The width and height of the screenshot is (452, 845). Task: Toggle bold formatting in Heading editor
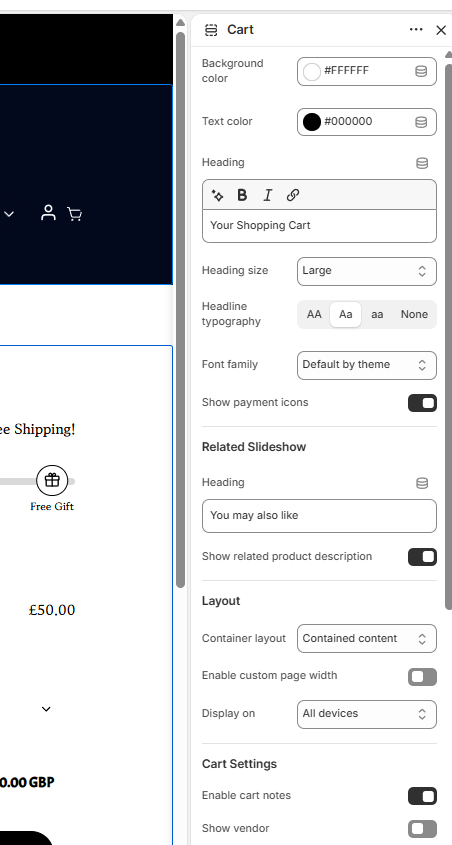(242, 195)
